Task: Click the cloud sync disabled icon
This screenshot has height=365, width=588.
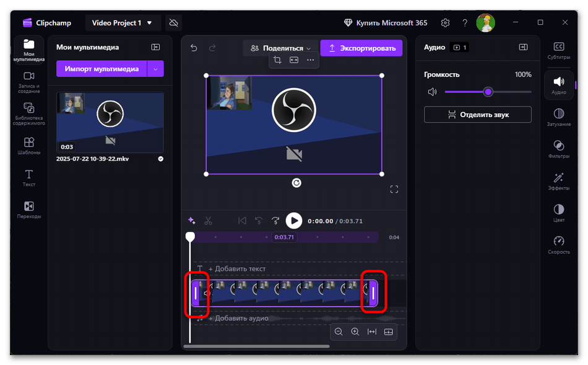Action: coord(173,23)
